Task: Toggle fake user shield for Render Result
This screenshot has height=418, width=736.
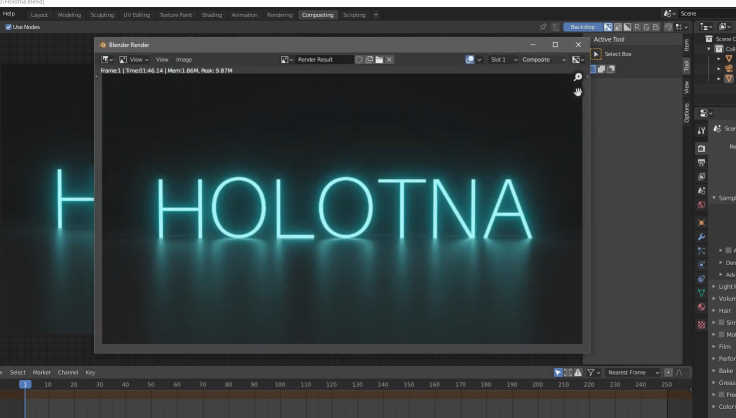Action: pos(359,60)
